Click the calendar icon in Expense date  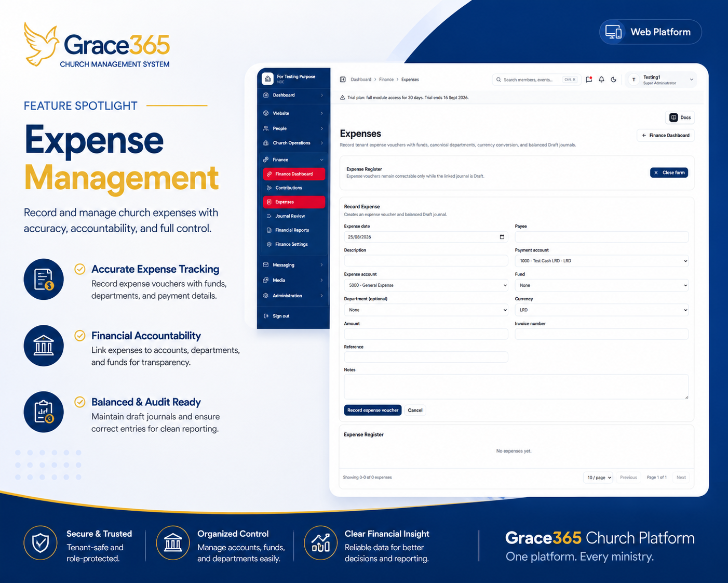[502, 237]
